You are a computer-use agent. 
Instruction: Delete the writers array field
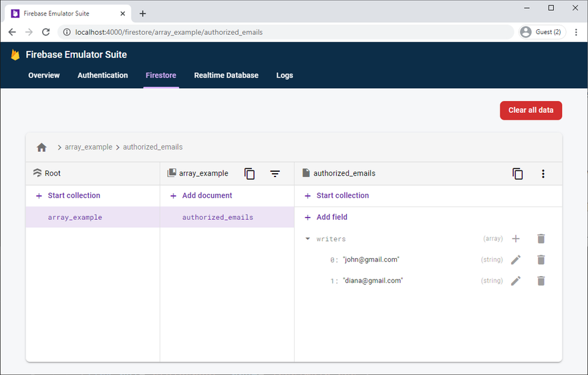tap(541, 239)
